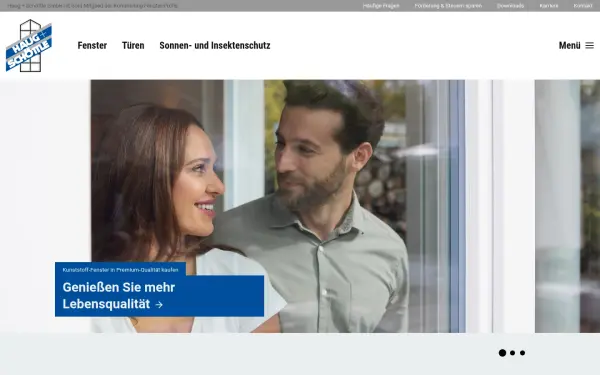Image resolution: width=600 pixels, height=375 pixels.
Task: Open Sonnen- und Insektenschutz menu
Action: (x=215, y=46)
